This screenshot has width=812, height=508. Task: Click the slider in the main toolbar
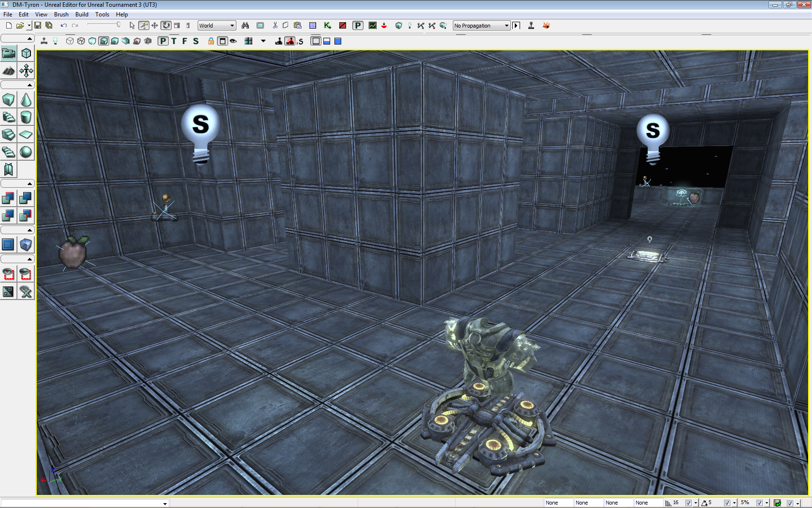pyautogui.click(x=104, y=25)
